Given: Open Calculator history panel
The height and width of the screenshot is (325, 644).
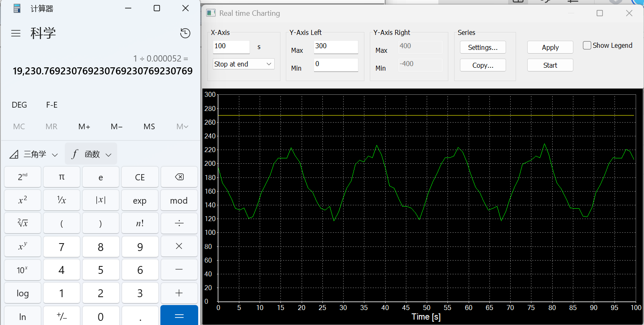Looking at the screenshot, I should (185, 33).
